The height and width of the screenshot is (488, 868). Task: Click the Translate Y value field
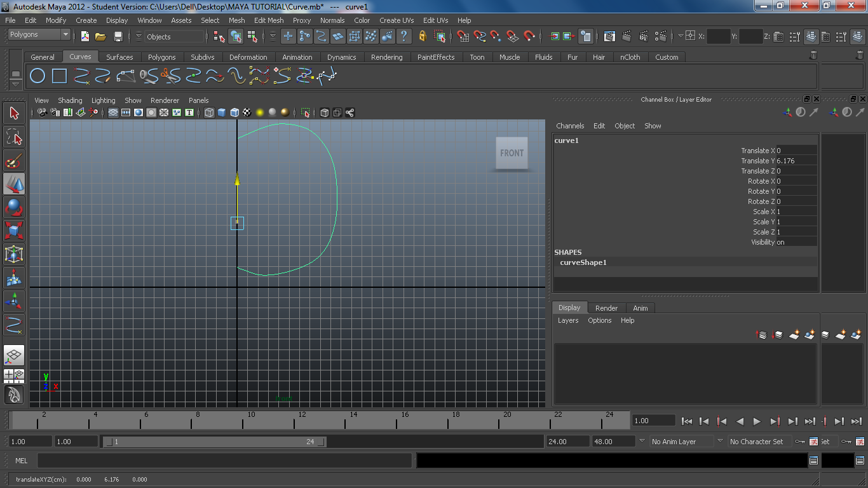coord(796,161)
